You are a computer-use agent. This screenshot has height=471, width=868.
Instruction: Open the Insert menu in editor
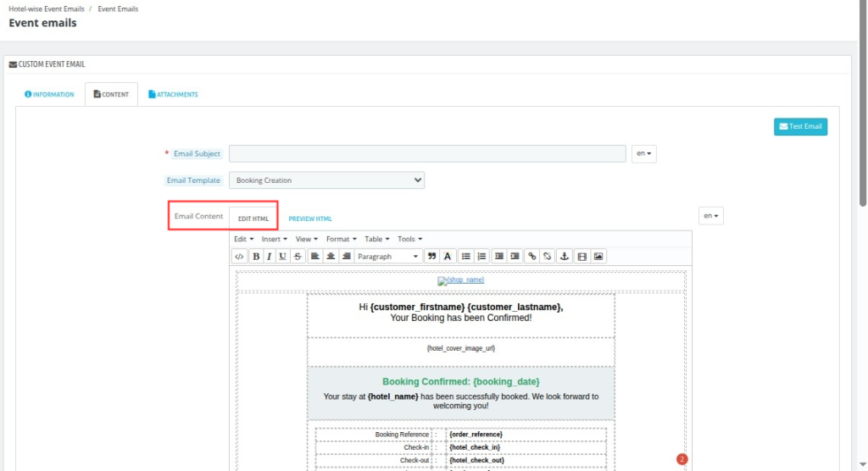pos(274,239)
